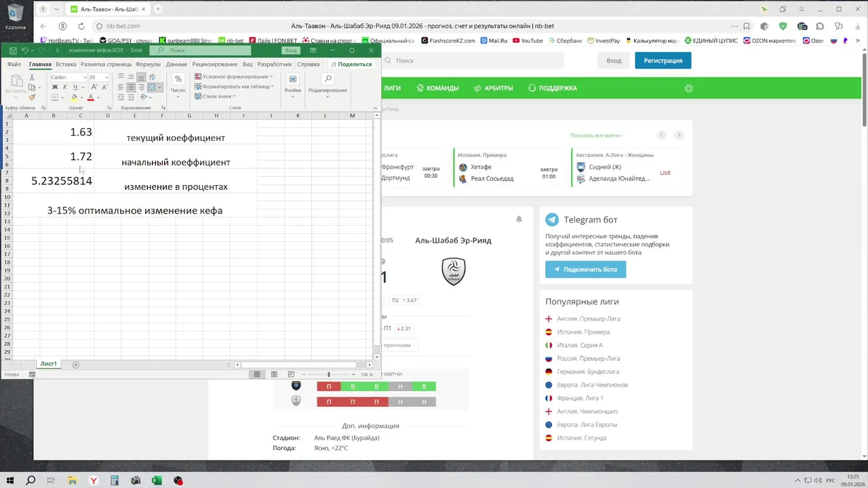This screenshot has width=868, height=488.
Task: Apply fill color bucket in Excel
Action: 74,97
